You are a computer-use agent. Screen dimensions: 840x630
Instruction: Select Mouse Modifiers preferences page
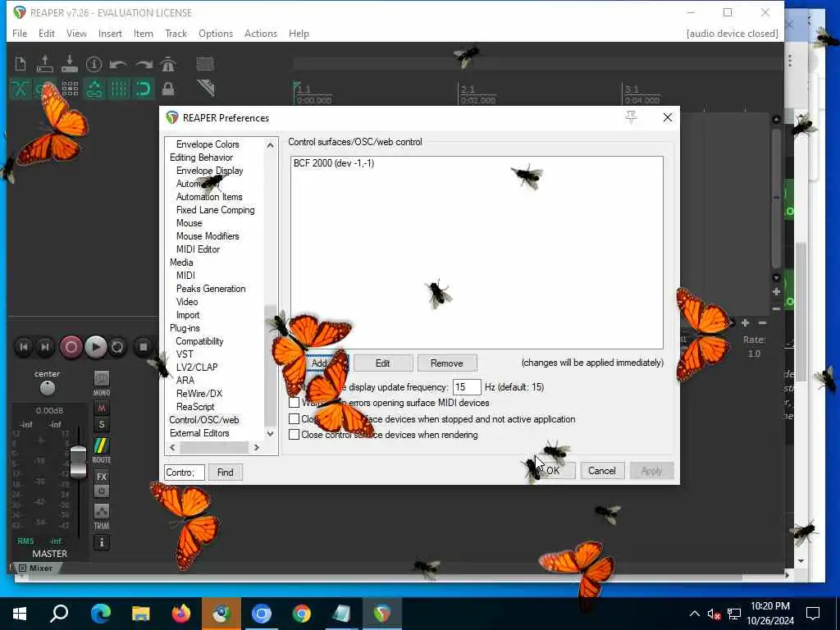point(208,236)
